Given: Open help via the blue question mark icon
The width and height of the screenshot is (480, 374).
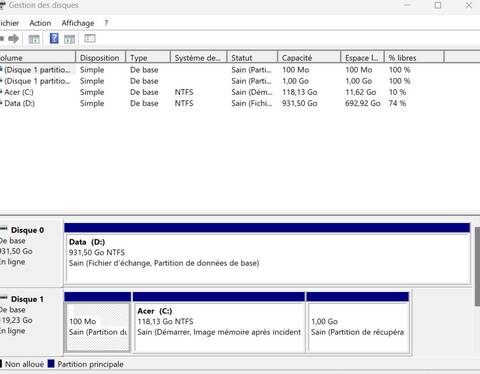Looking at the screenshot, I should [54, 38].
